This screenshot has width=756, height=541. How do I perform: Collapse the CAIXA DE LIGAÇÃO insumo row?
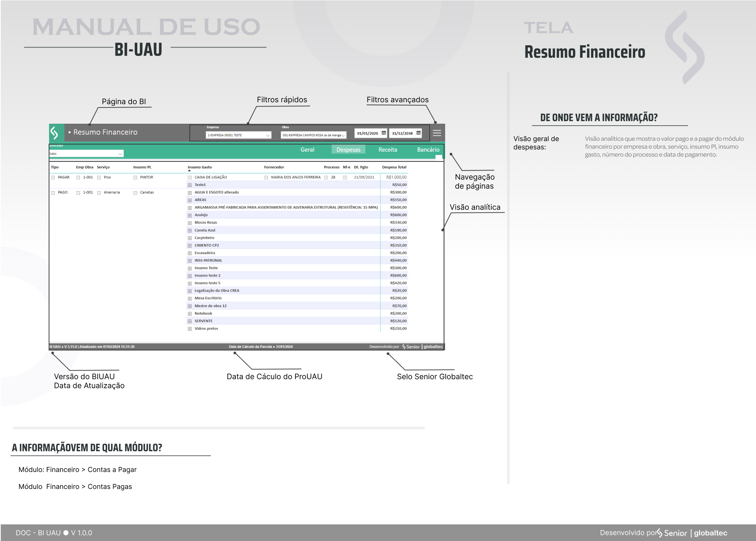click(190, 177)
